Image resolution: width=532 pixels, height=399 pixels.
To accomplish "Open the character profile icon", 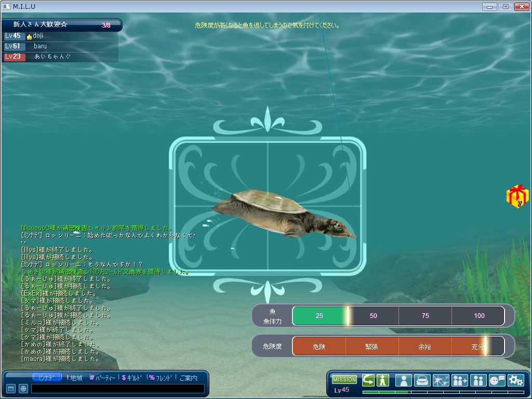I will click(x=403, y=380).
